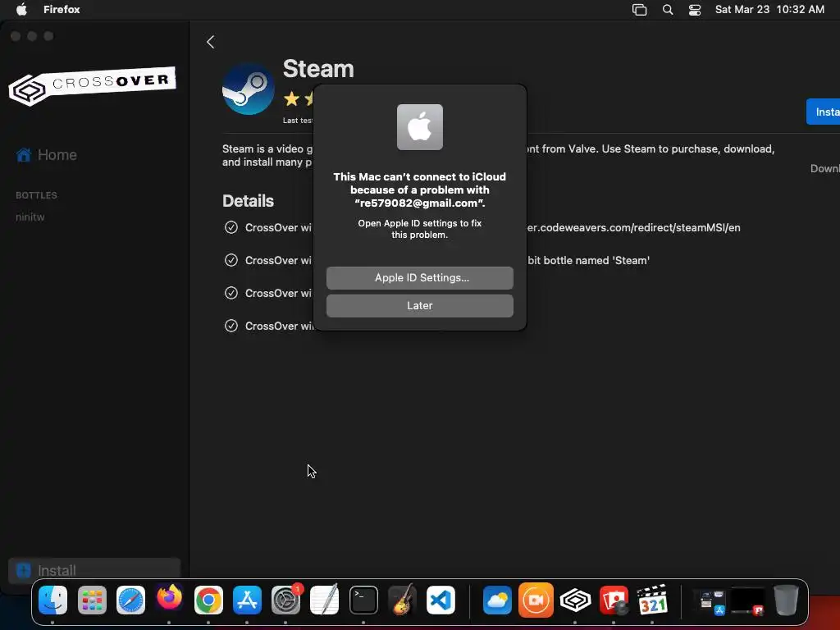840x630 pixels.
Task: Open the Apple menu
Action: coord(21,9)
